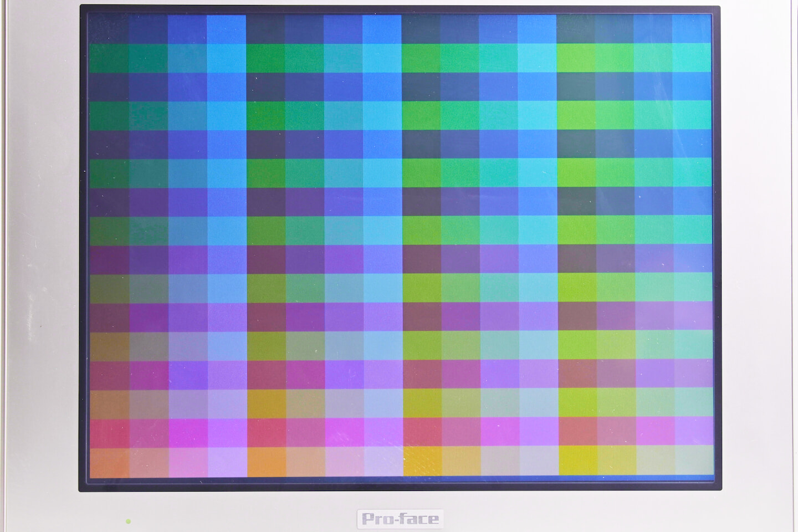Viewport: 798px width, 532px height.
Task: Tap the teal swatch ending the second row
Action: click(693, 58)
